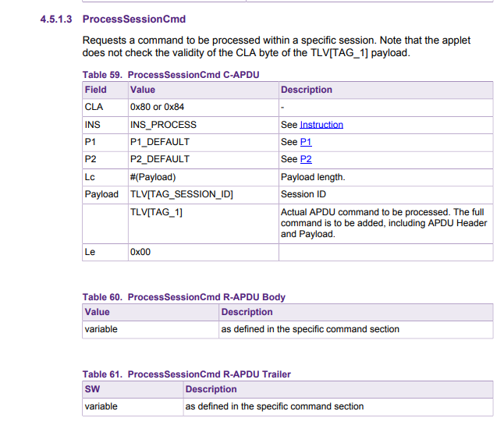The width and height of the screenshot is (504, 443).
Task: Click the P2_DEFAULT value cell
Action: point(160,159)
